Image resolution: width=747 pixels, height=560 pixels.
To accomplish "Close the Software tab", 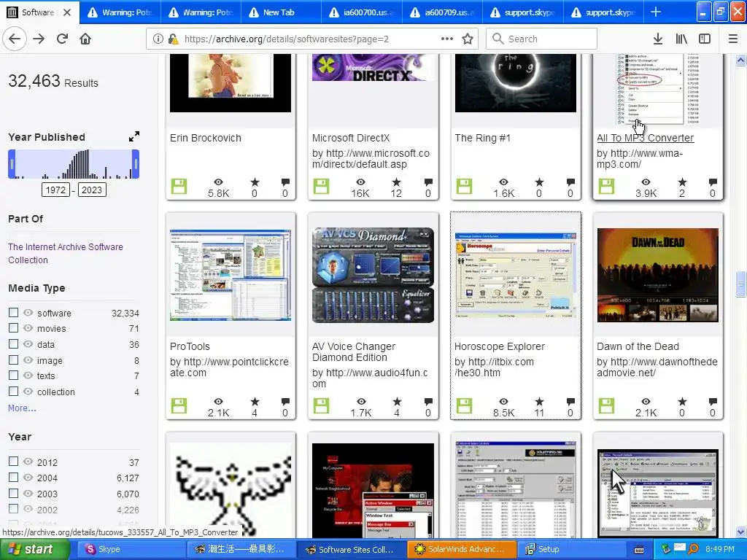I will (67, 12).
